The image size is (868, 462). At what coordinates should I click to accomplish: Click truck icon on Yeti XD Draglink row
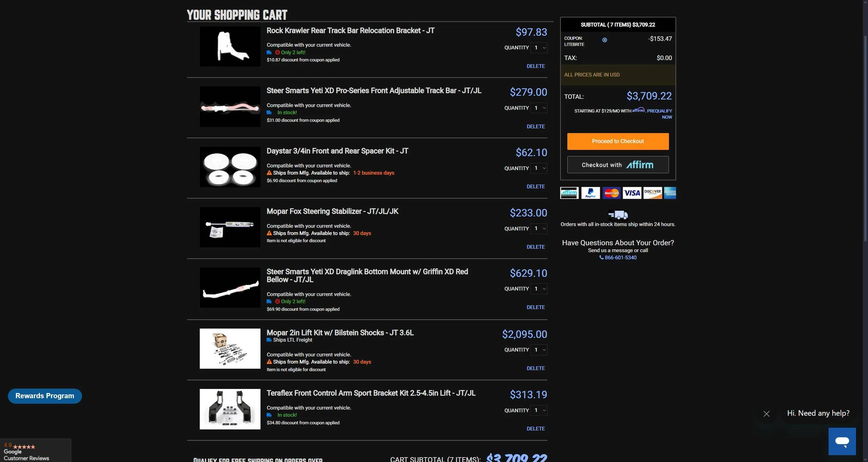(x=269, y=301)
